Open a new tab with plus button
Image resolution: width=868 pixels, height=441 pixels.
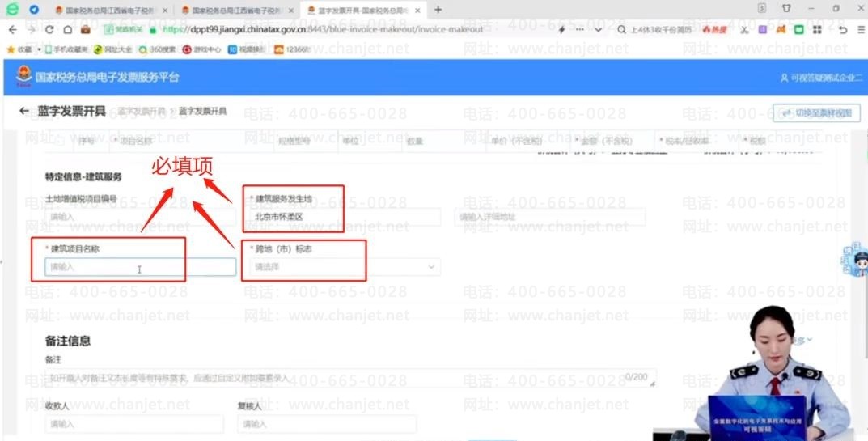point(438,10)
